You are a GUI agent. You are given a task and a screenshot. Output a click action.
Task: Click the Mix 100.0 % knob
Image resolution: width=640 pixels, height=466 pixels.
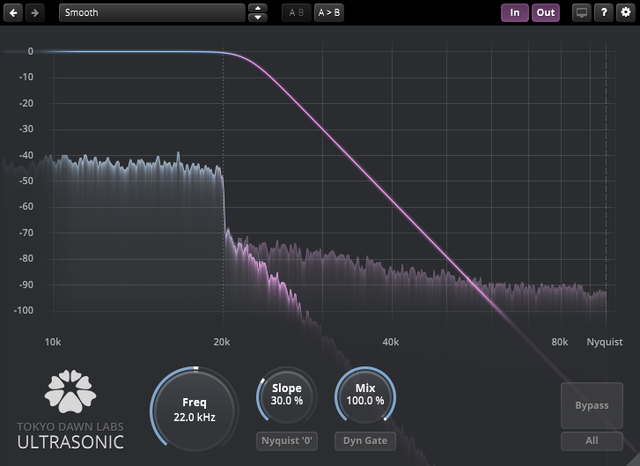365,395
